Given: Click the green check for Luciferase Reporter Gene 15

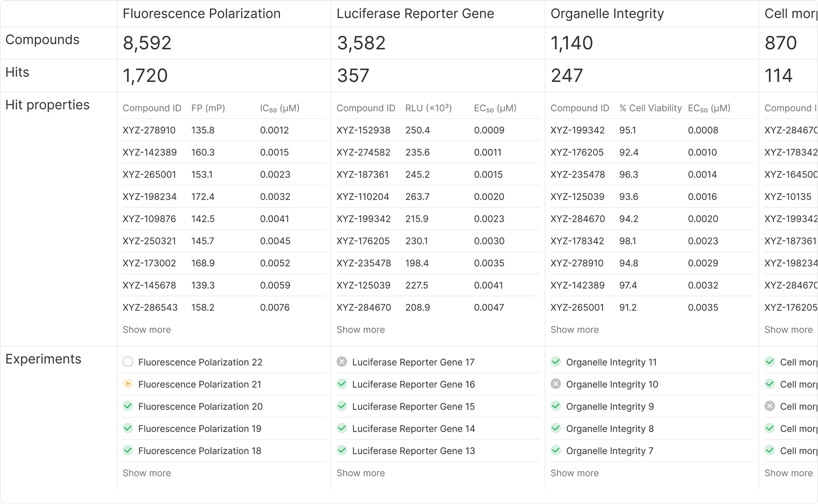Looking at the screenshot, I should [x=342, y=406].
